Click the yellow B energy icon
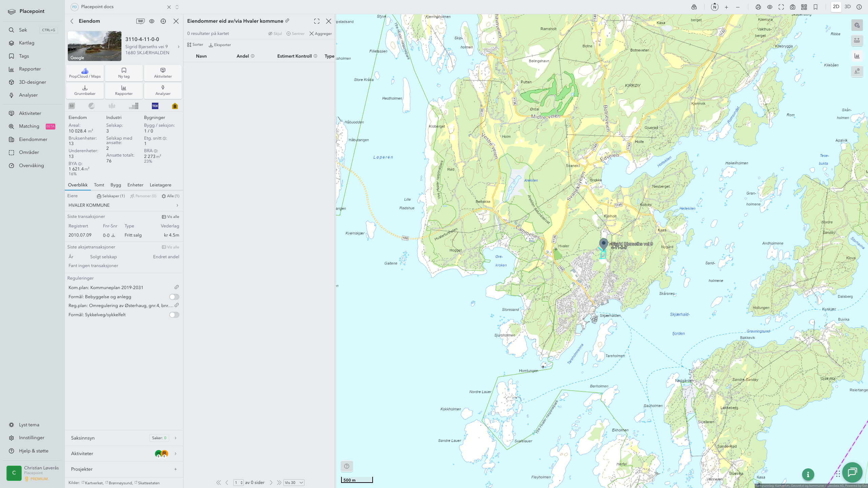This screenshot has width=868, height=488. click(x=175, y=106)
